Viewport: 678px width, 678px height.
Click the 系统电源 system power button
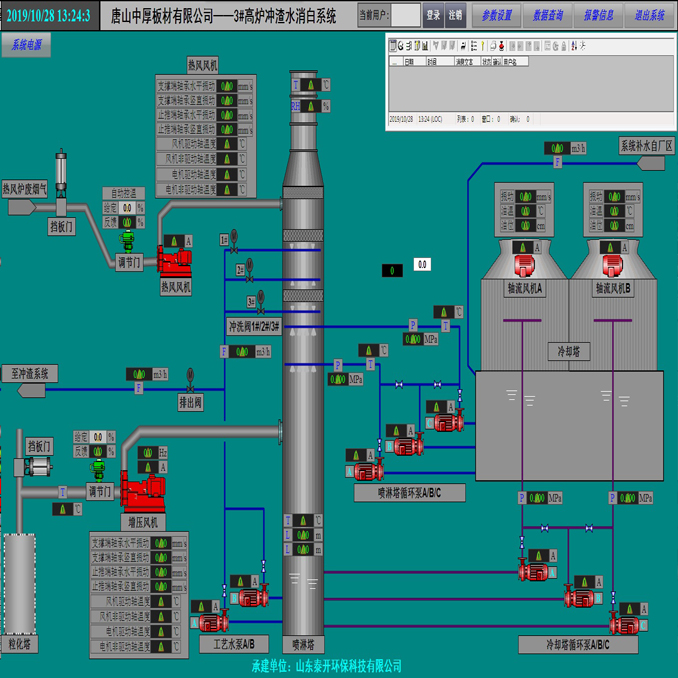tap(26, 45)
